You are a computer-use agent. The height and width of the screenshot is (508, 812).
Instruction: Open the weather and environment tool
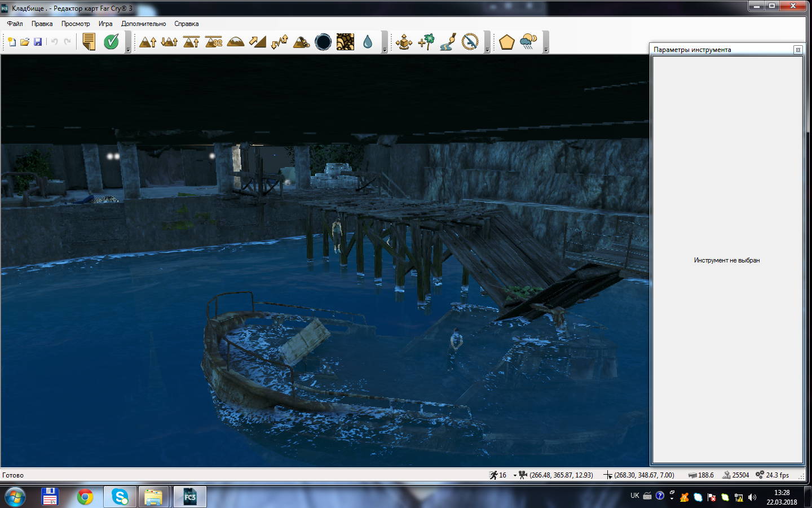[x=528, y=42]
